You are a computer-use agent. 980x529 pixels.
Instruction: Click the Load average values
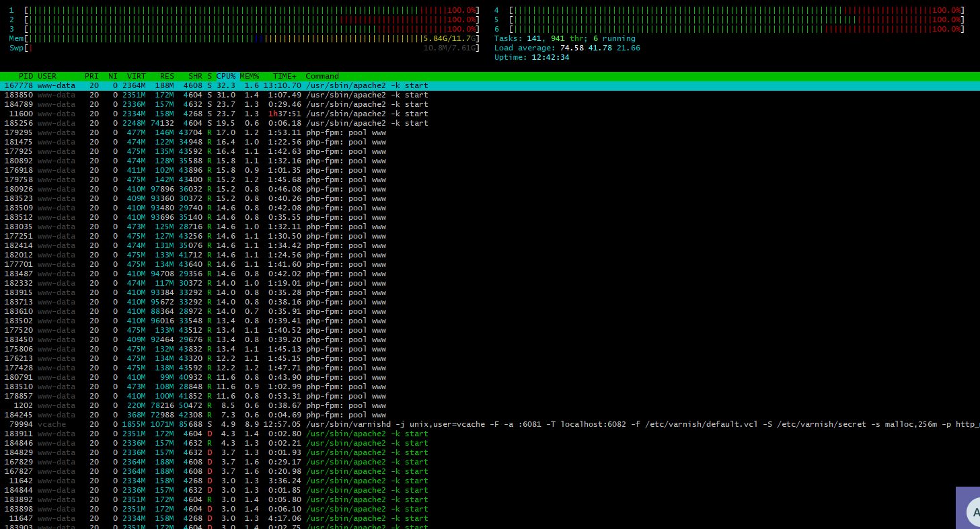coord(600,48)
